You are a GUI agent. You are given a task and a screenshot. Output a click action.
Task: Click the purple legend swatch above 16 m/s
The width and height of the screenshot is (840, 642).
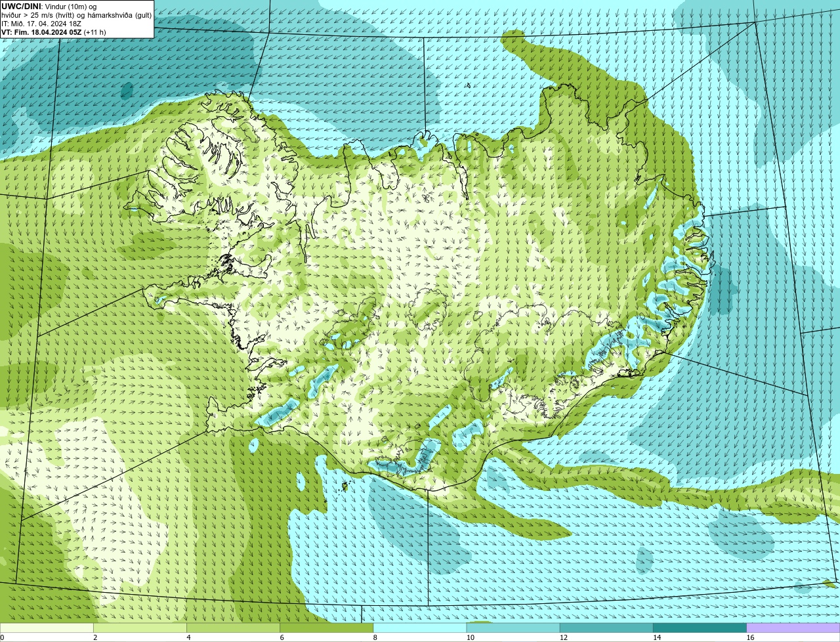(793, 628)
